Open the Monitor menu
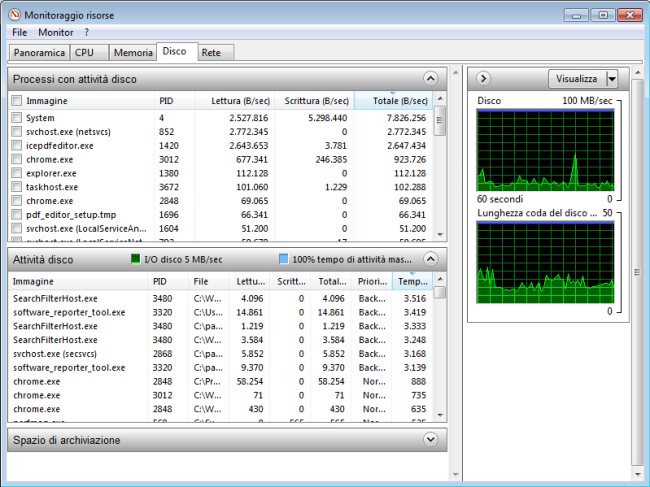Screen dimensions: 650x487 [x=56, y=32]
